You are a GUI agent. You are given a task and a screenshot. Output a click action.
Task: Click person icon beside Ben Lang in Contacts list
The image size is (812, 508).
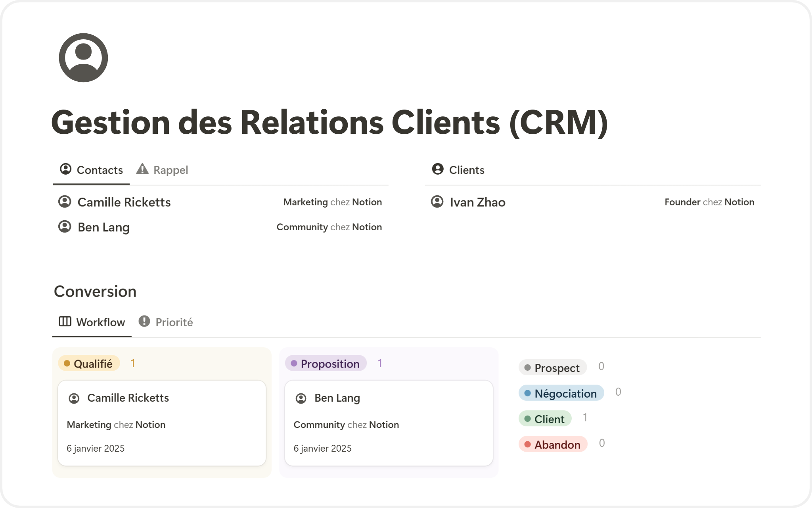click(x=65, y=227)
